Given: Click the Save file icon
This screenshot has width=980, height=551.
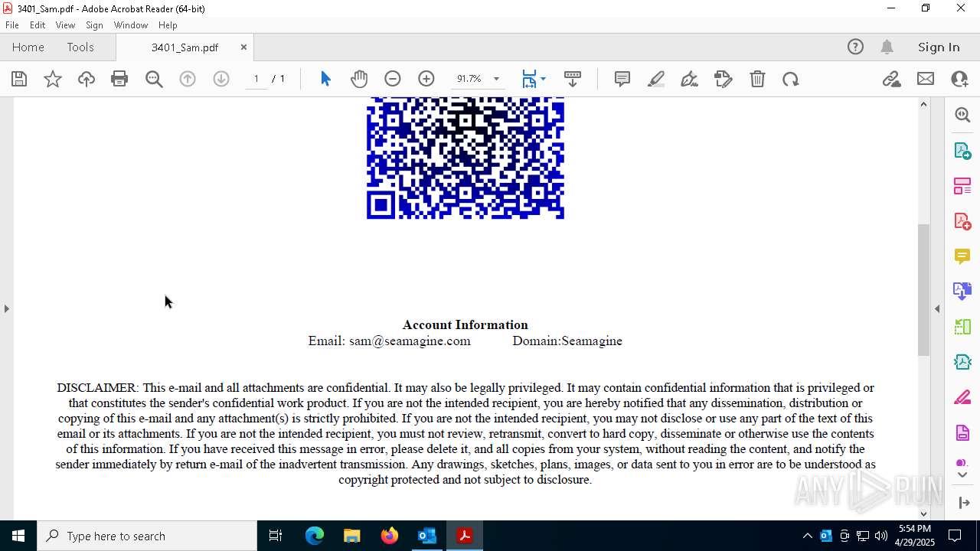Looking at the screenshot, I should (x=19, y=79).
